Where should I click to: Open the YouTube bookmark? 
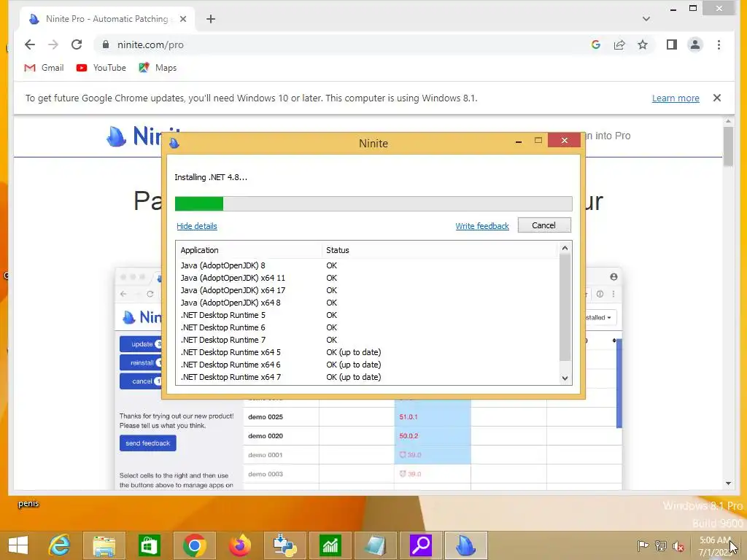click(x=101, y=68)
